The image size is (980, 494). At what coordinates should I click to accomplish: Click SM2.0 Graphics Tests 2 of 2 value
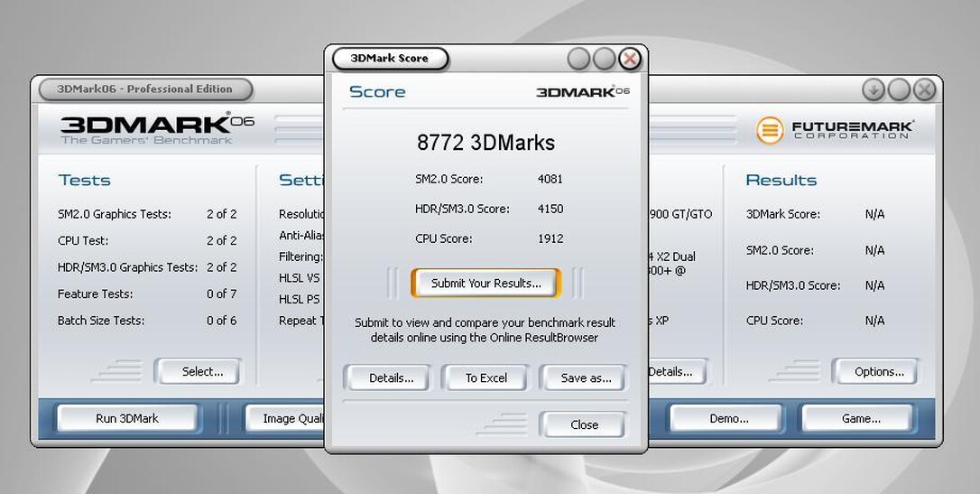pos(222,214)
